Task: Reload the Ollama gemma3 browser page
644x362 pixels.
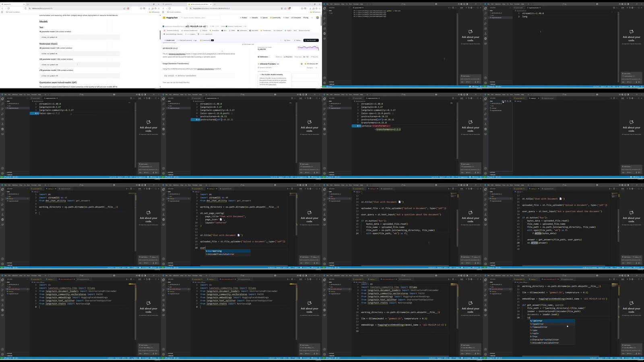Action: pyautogui.click(x=8, y=8)
